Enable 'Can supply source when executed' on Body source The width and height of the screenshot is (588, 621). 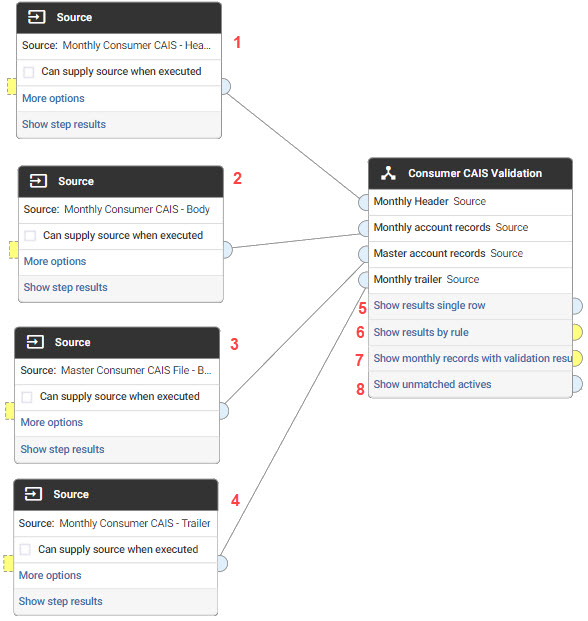30,236
